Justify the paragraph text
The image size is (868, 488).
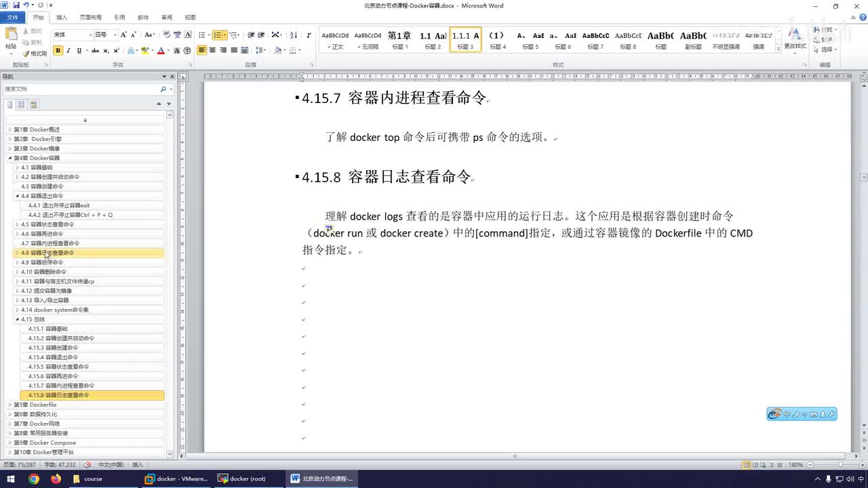(235, 51)
